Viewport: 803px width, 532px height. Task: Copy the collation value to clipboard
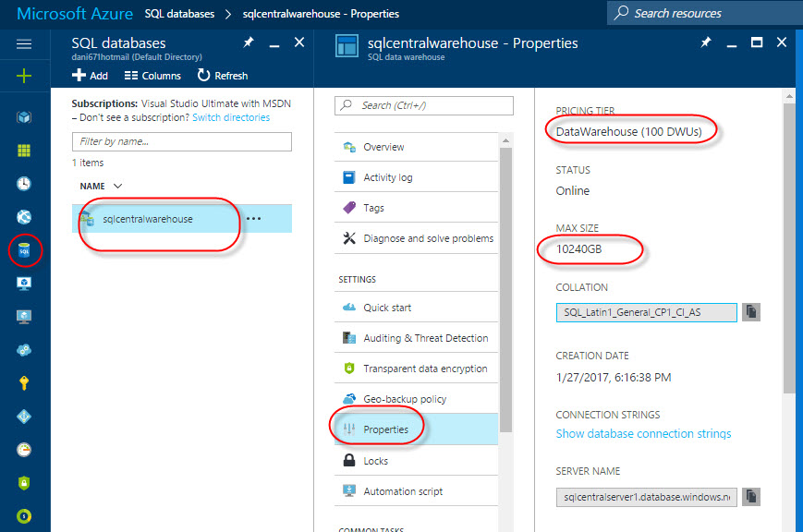tap(752, 312)
